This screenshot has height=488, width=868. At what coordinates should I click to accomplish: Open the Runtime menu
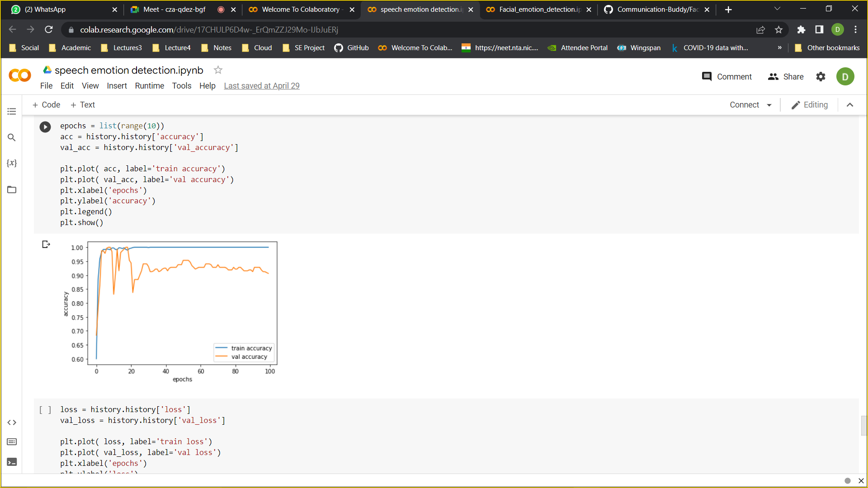click(x=149, y=86)
